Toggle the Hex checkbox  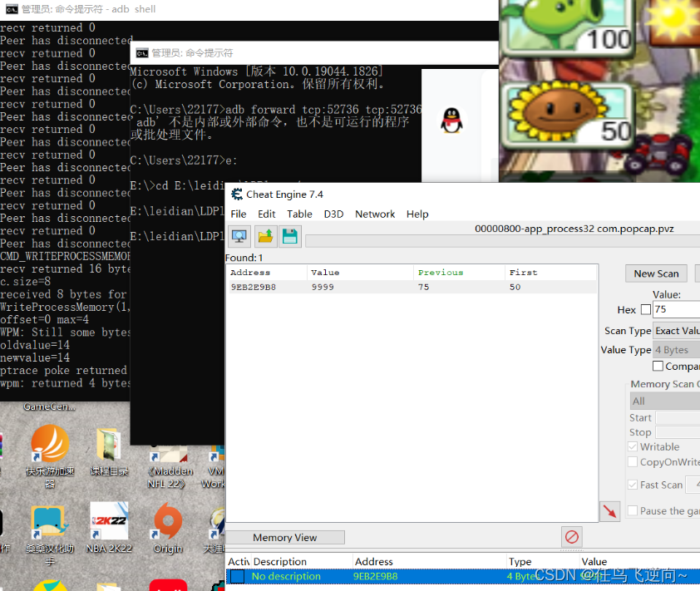click(x=645, y=309)
